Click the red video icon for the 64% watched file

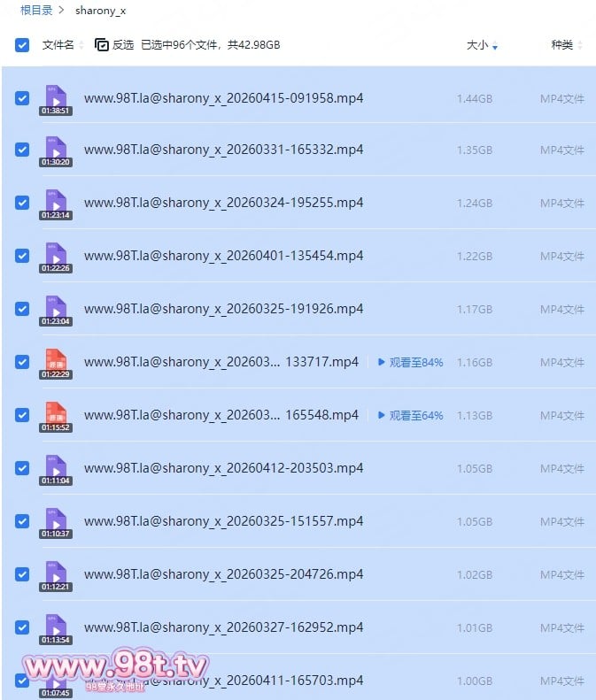click(x=56, y=414)
